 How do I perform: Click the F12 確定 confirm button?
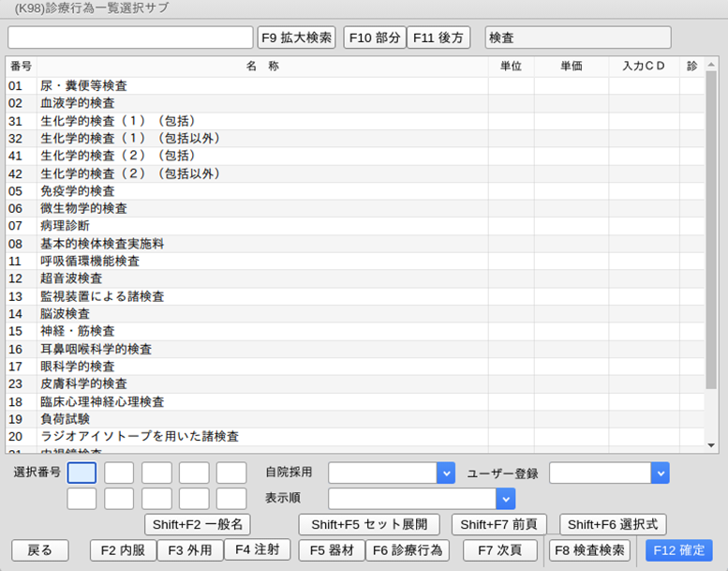(x=678, y=550)
